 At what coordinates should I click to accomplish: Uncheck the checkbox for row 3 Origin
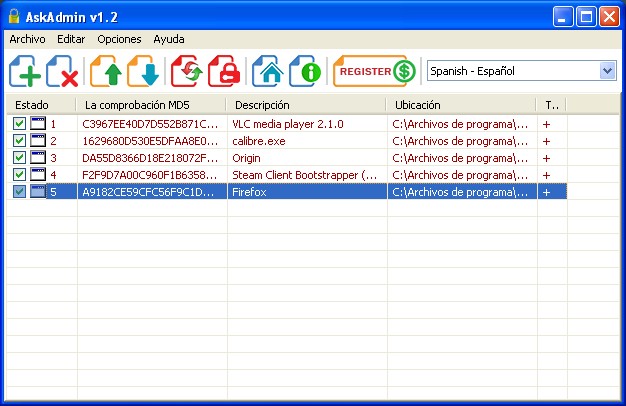19,158
